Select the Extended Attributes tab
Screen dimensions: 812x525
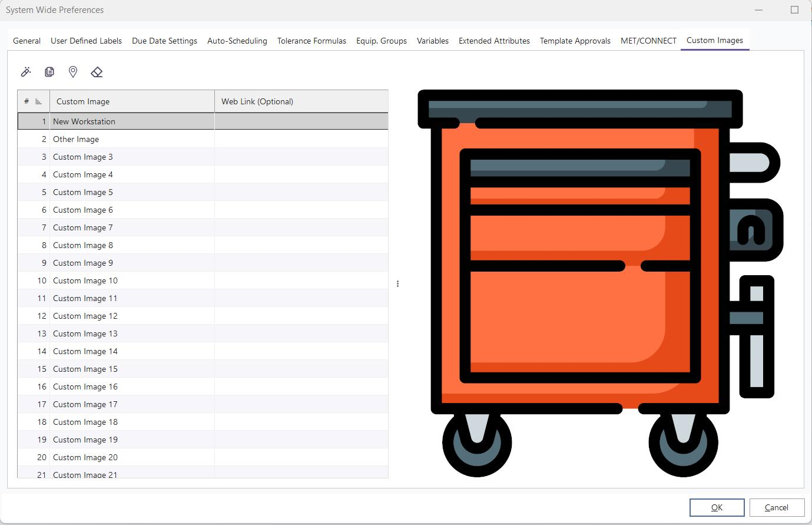(x=494, y=41)
